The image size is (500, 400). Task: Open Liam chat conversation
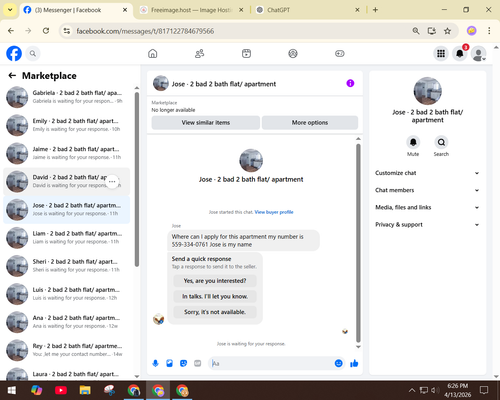pos(67,238)
